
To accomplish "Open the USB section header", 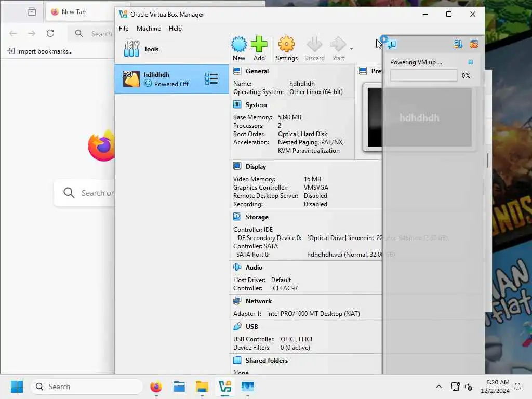I will click(252, 326).
